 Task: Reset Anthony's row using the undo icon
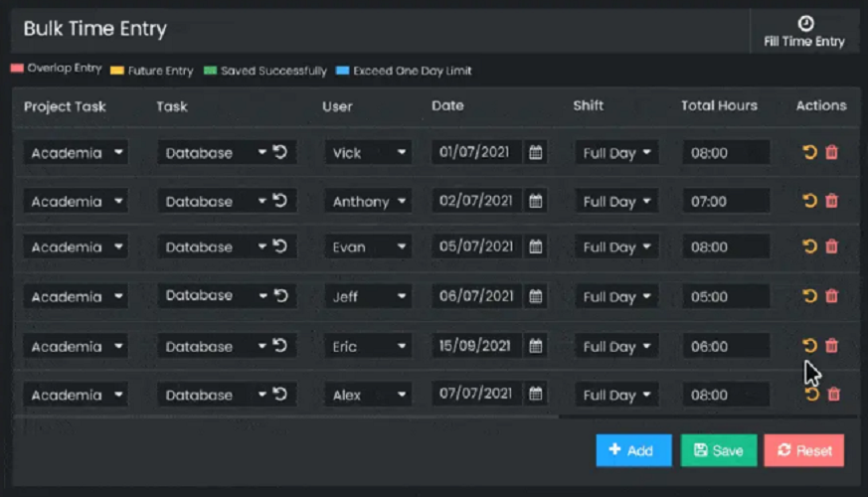point(809,201)
